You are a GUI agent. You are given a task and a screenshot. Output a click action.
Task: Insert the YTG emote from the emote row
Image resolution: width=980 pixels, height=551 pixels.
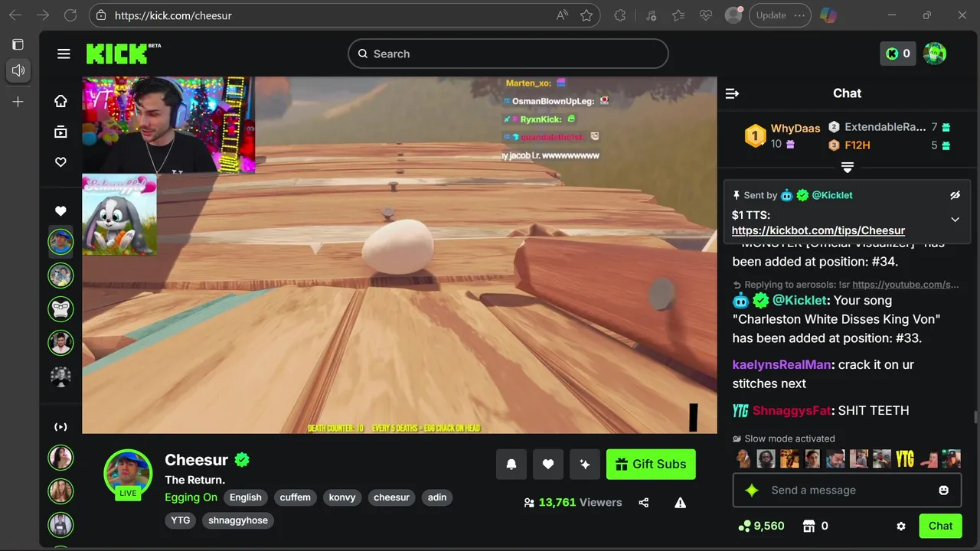pos(904,458)
